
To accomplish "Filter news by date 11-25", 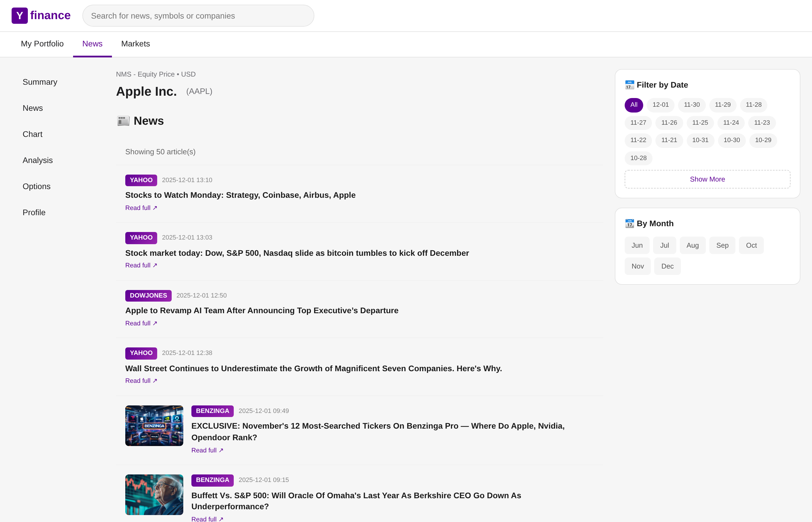I will [700, 123].
